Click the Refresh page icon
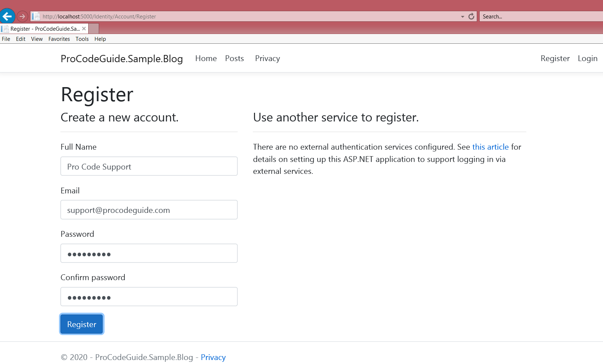Screen dimensions: 603x364 (x=471, y=16)
